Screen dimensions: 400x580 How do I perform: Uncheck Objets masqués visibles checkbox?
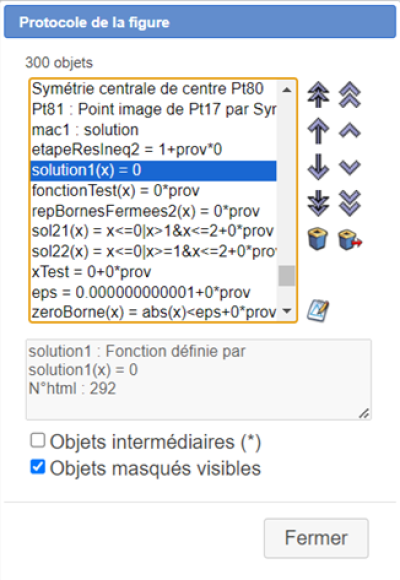tap(38, 467)
